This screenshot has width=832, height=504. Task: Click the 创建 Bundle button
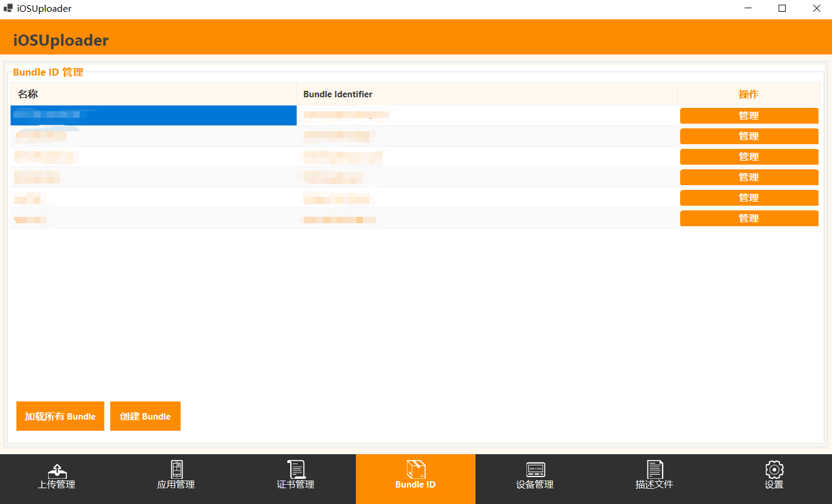(x=145, y=416)
